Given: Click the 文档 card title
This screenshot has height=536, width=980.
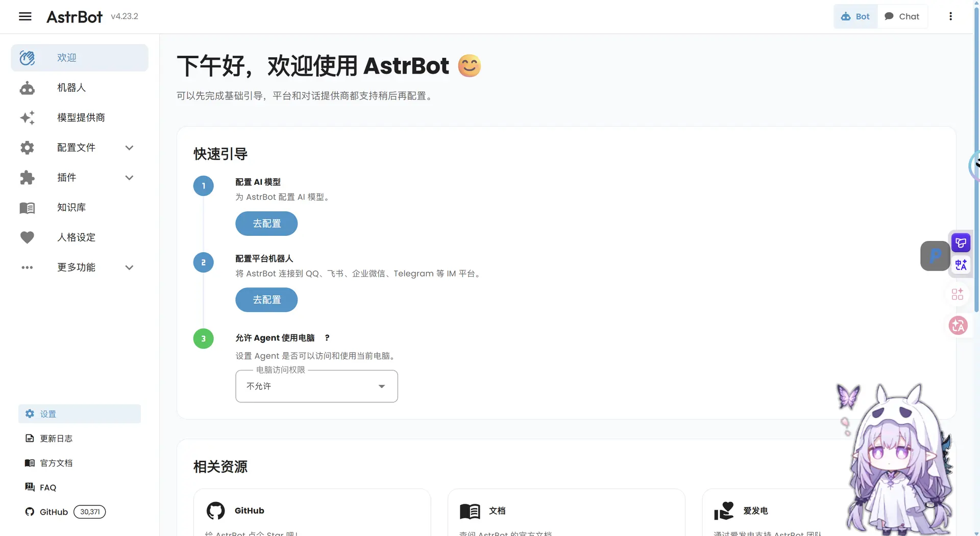Looking at the screenshot, I should pyautogui.click(x=497, y=510).
